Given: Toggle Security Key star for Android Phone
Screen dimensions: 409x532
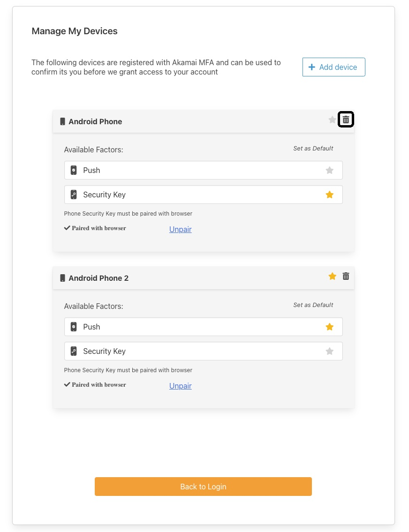Looking at the screenshot, I should [x=330, y=195].
